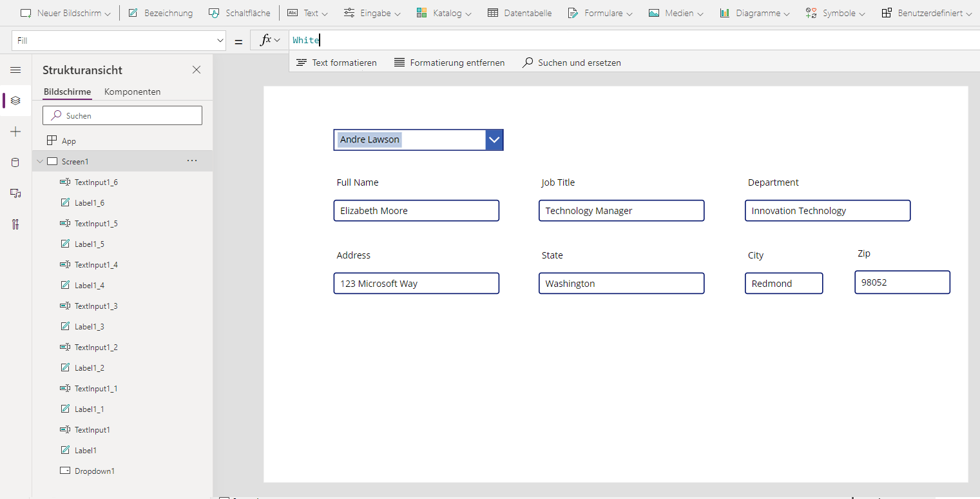Open the Diagramme menu
Screen dimensions: 980x499
point(755,13)
